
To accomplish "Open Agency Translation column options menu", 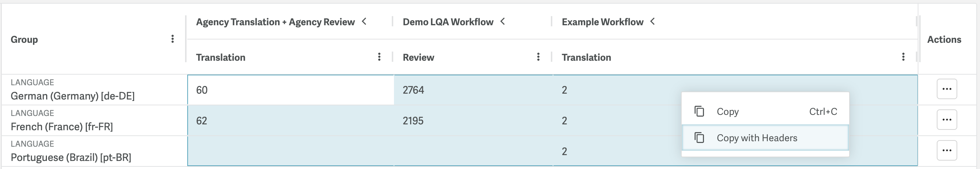I will [379, 57].
